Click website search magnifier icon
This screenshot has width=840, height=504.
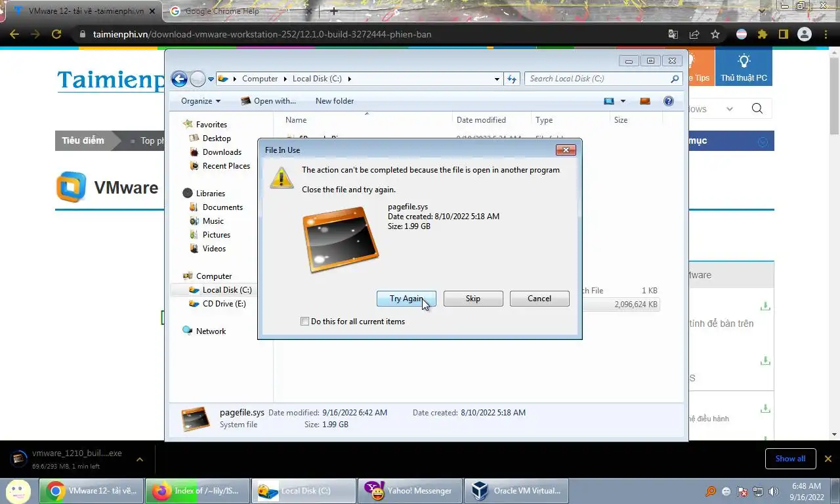pos(757,109)
